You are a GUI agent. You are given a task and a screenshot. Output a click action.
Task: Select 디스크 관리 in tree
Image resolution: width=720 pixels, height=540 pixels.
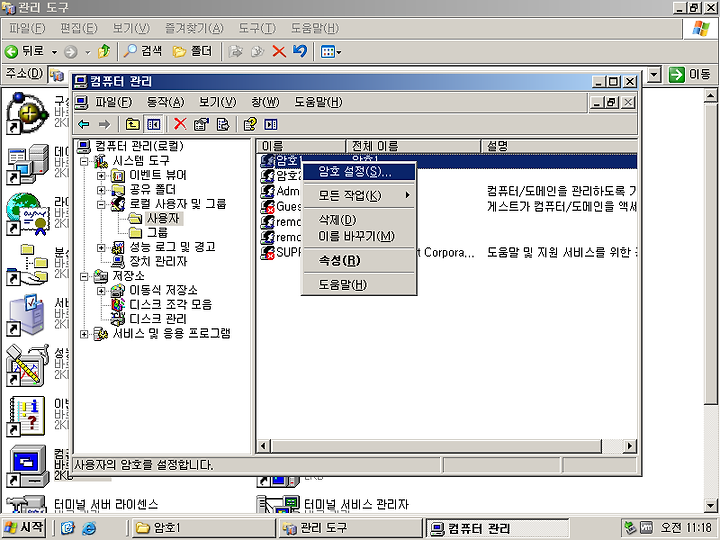(x=158, y=319)
